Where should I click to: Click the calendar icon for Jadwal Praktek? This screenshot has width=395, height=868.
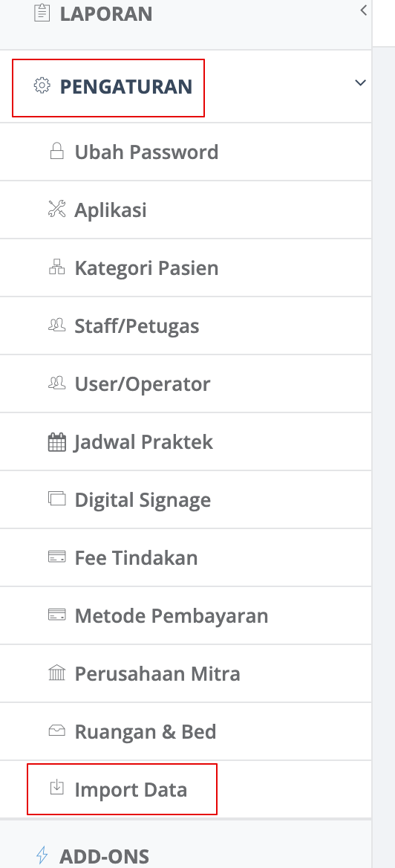(56, 441)
